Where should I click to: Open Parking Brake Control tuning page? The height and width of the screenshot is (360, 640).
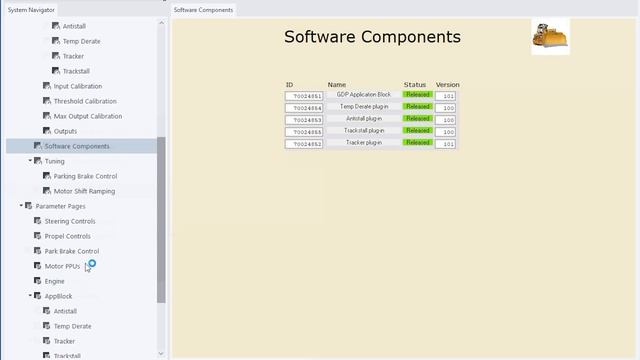pyautogui.click(x=85, y=176)
